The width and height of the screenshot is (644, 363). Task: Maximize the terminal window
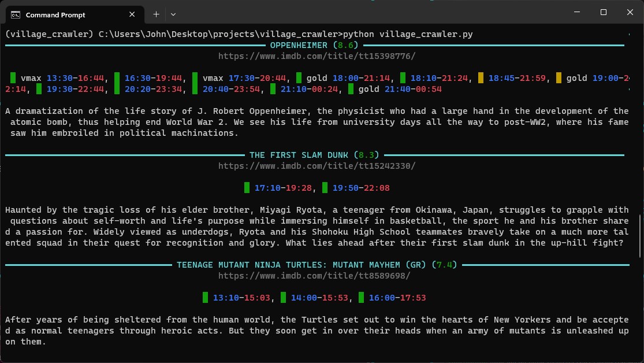(x=604, y=12)
